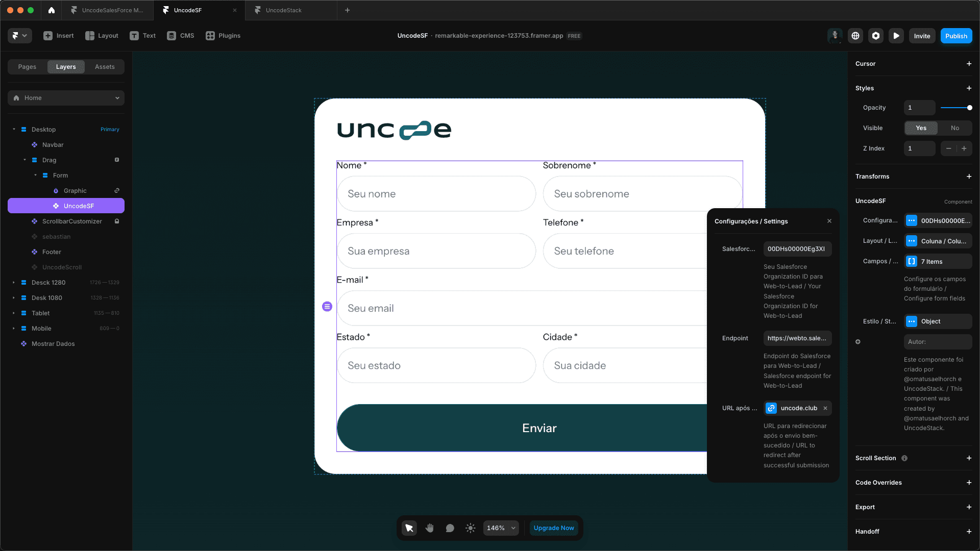The image size is (980, 551).
Task: Click the Salesforce organization ID field
Action: click(x=797, y=249)
